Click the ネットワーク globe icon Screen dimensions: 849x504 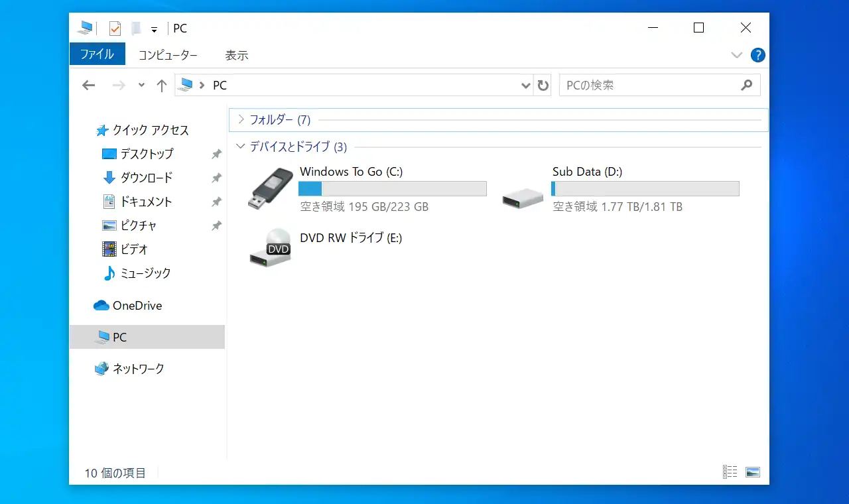[101, 369]
